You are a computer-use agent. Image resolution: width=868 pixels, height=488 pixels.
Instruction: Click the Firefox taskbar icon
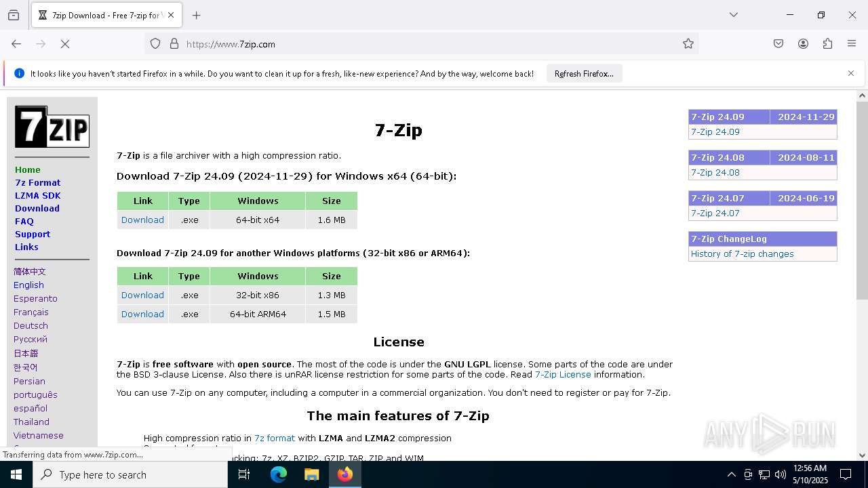pos(345,474)
